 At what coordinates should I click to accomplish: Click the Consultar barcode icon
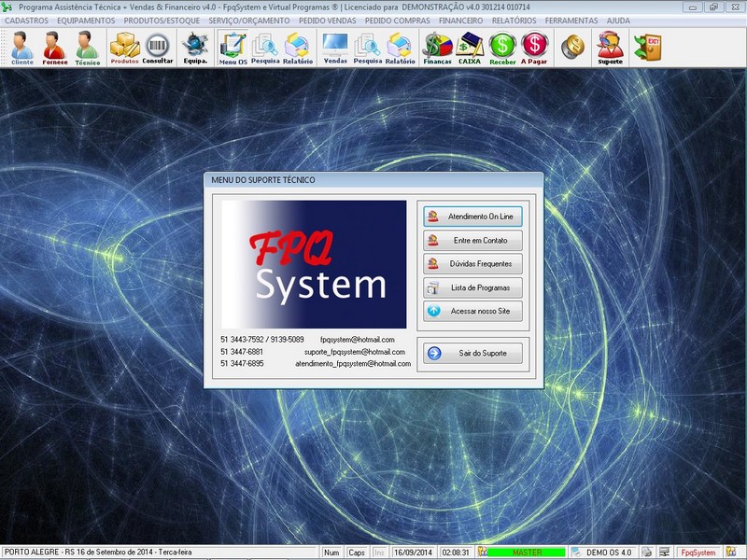pos(157,48)
